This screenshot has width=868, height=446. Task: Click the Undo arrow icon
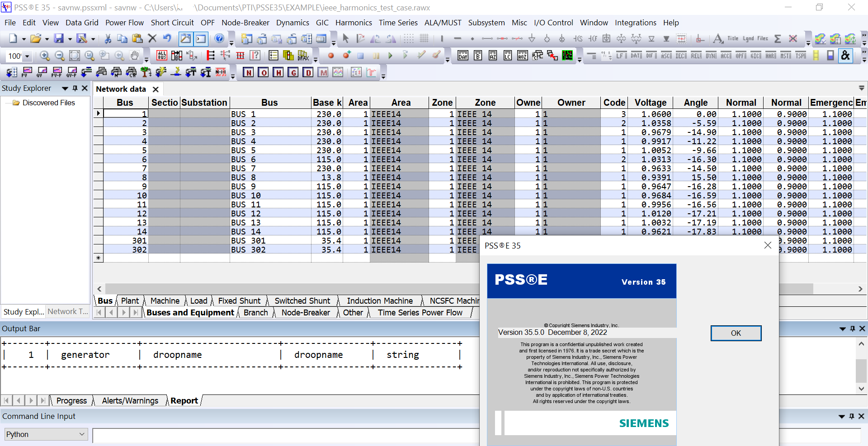[x=167, y=39]
